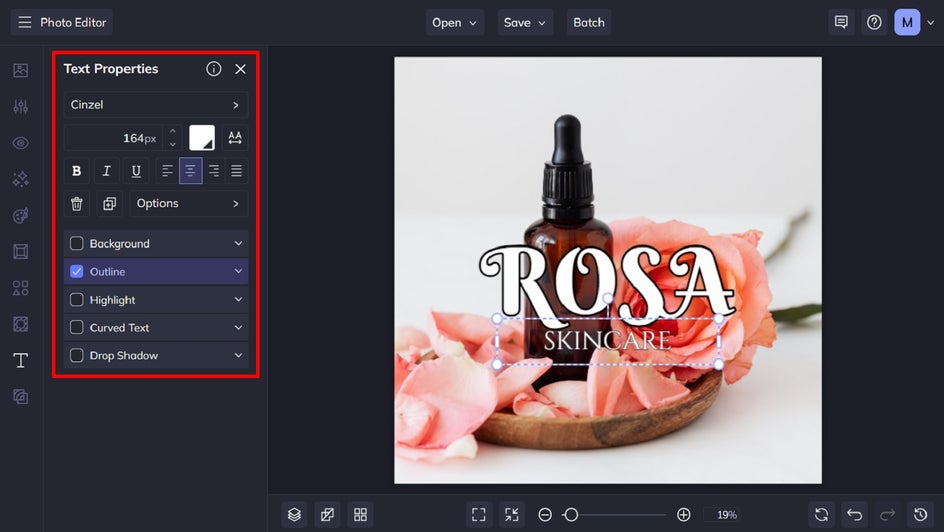Screen dimensions: 944x532
Task: Open the Open dropdown menu
Action: click(x=455, y=22)
